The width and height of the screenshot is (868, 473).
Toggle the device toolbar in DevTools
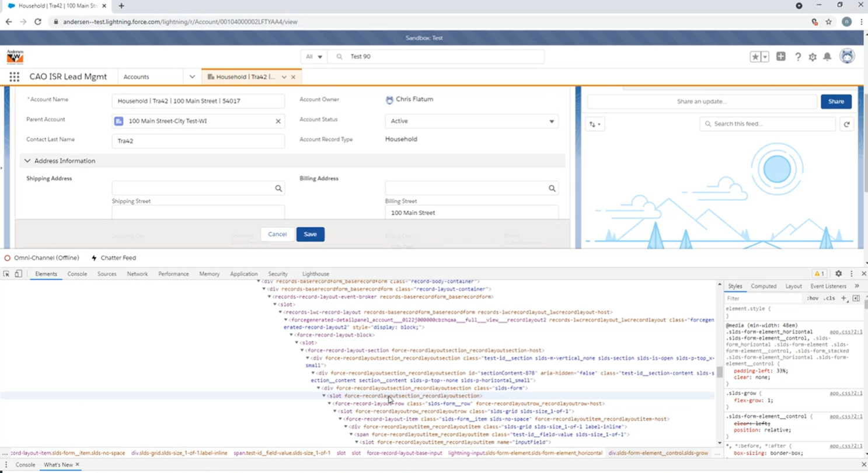click(18, 274)
